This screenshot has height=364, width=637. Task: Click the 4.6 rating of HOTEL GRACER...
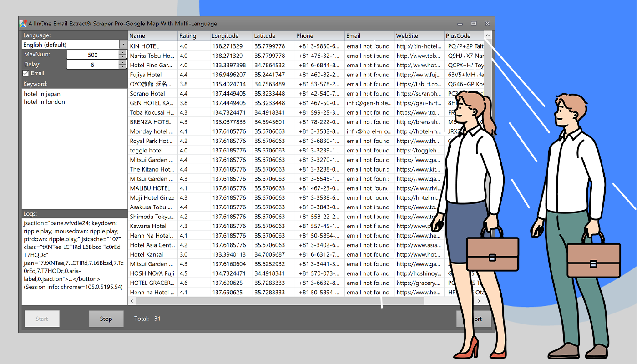click(x=183, y=283)
